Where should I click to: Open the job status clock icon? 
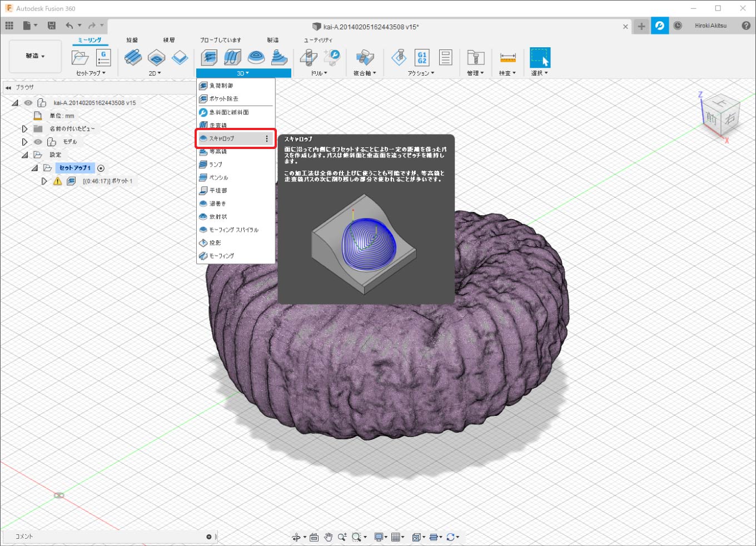(x=678, y=26)
